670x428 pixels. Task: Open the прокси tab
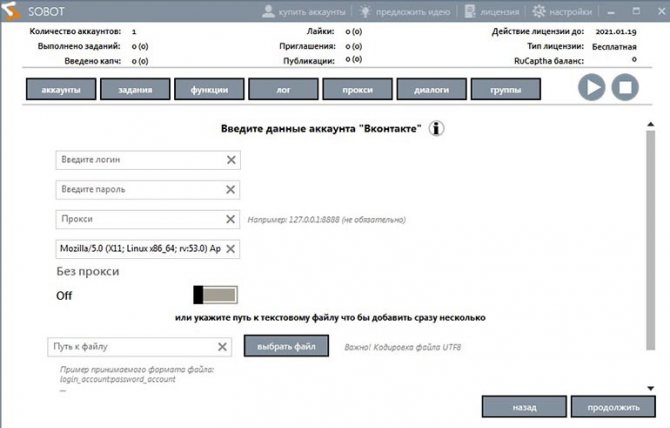(x=358, y=89)
